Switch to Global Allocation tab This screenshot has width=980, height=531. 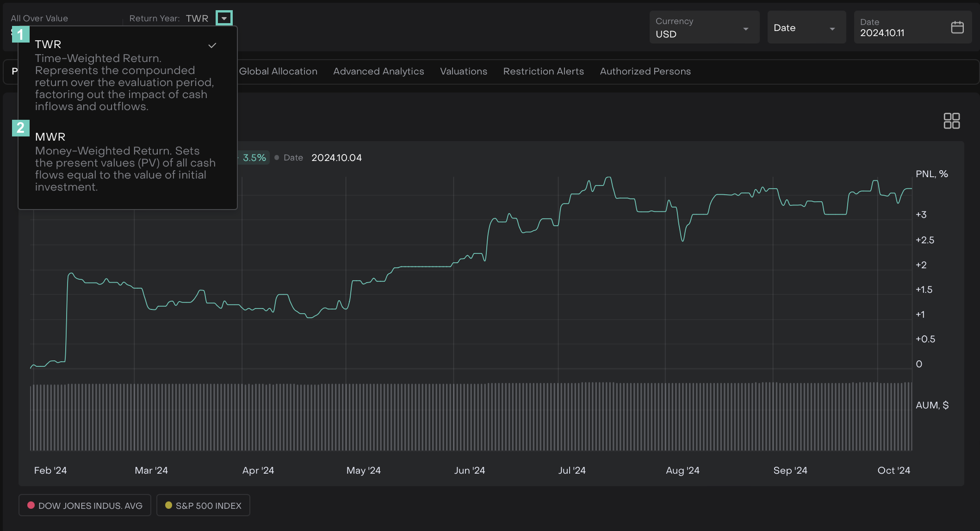278,71
